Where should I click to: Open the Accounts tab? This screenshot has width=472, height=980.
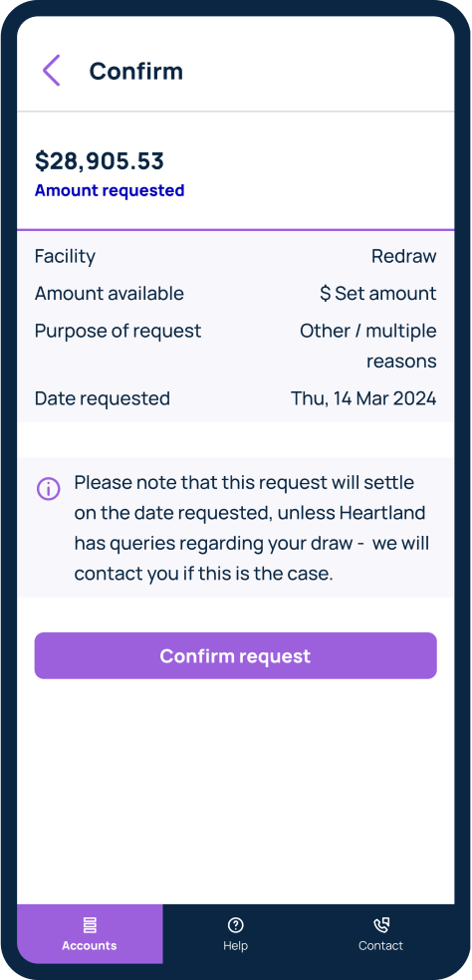point(90,934)
